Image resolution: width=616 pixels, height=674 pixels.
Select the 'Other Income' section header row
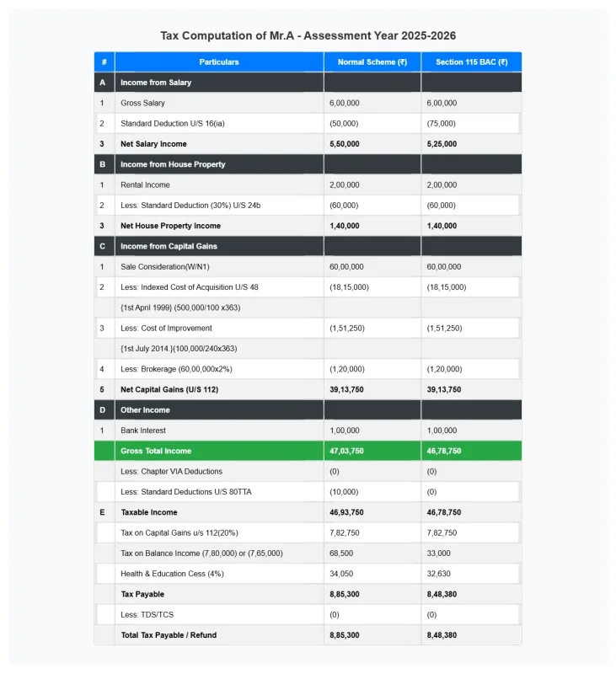(145, 410)
